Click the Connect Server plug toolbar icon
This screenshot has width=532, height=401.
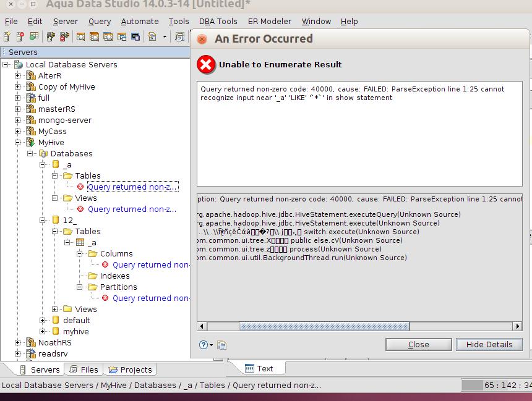(x=51, y=36)
